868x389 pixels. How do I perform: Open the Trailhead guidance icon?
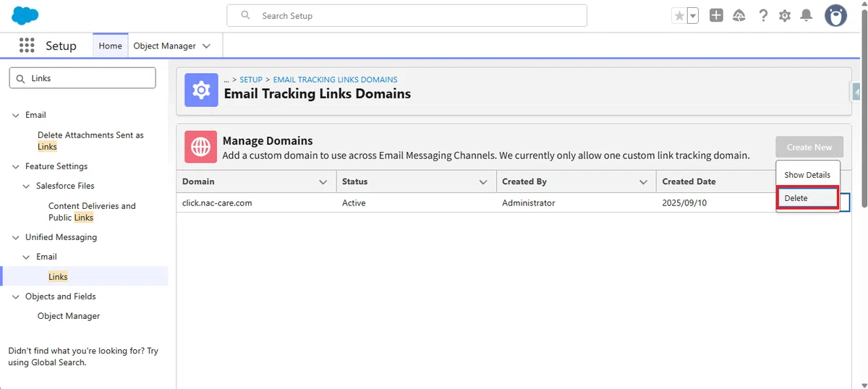pyautogui.click(x=739, y=15)
